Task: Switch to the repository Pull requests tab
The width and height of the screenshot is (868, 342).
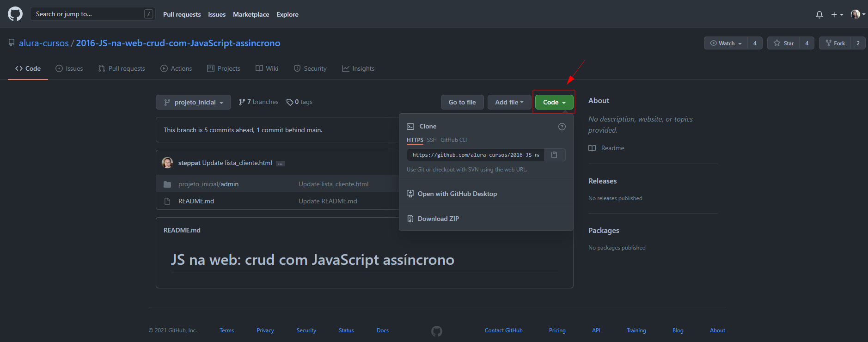Action: (x=122, y=68)
